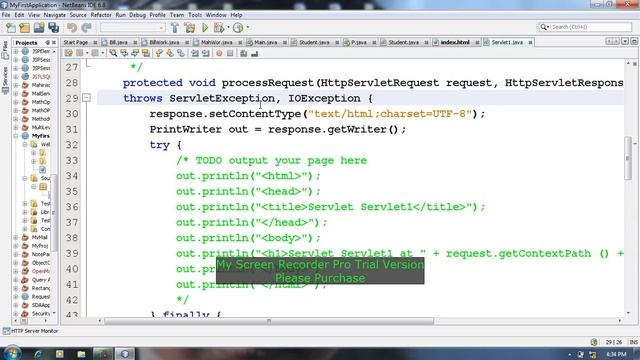The width and height of the screenshot is (640, 360).
Task: Open the Tools menu
Action: coord(195,15)
